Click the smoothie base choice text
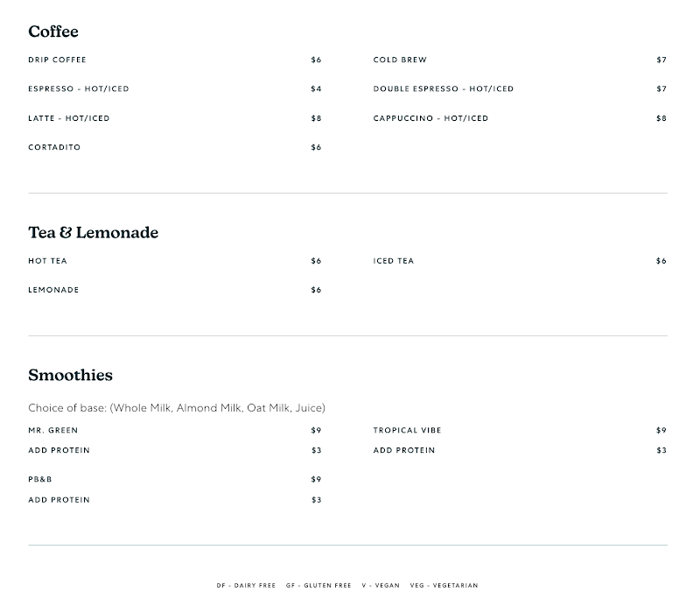 tap(176, 408)
